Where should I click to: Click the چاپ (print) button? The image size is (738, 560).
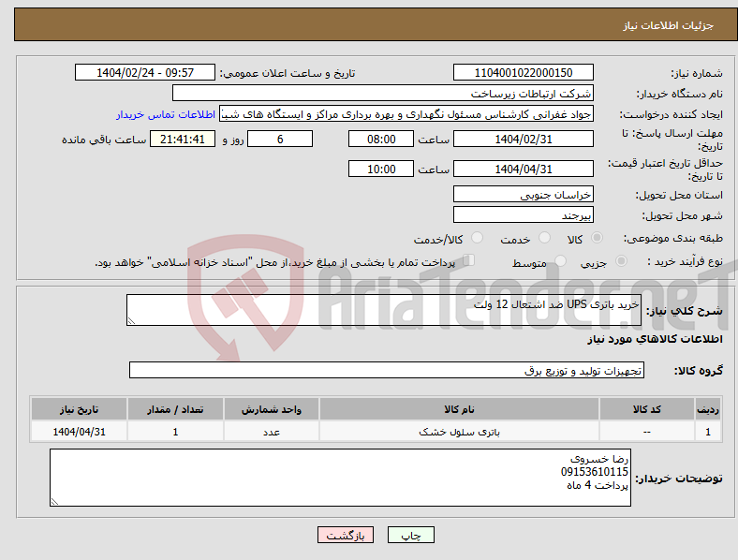410,535
